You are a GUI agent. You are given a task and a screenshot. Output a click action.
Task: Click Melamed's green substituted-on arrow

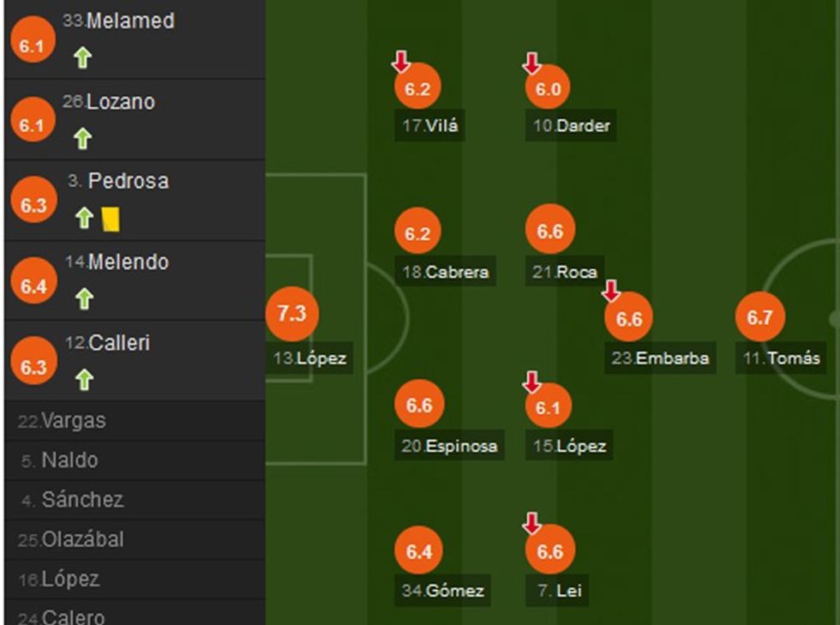tap(82, 58)
